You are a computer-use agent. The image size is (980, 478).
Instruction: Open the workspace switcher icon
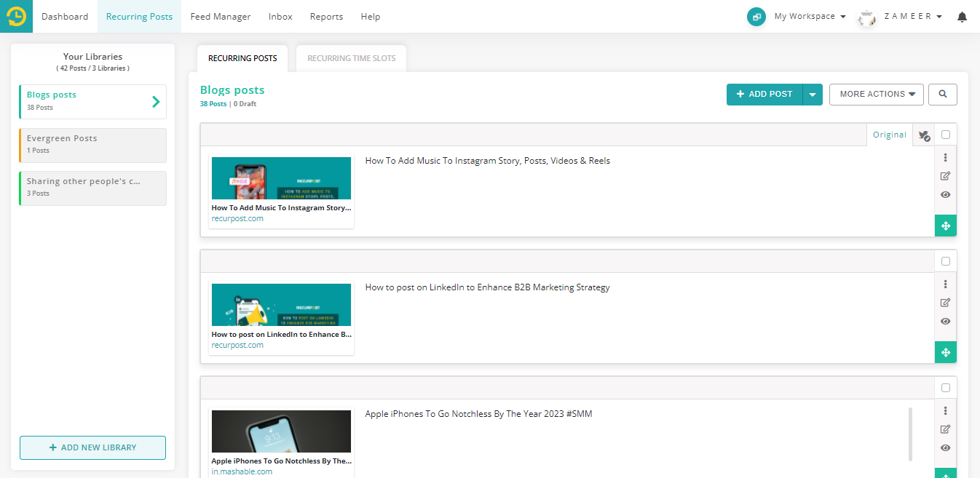point(756,17)
